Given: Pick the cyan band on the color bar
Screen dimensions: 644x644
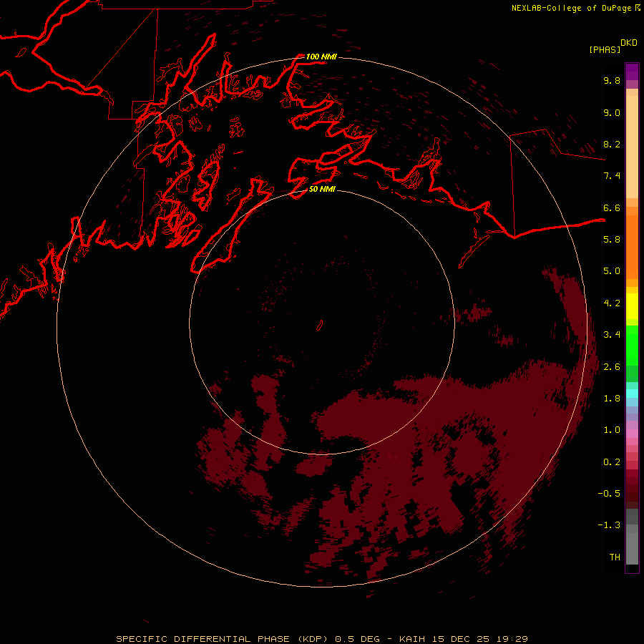Looking at the screenshot, I should coord(632,394).
